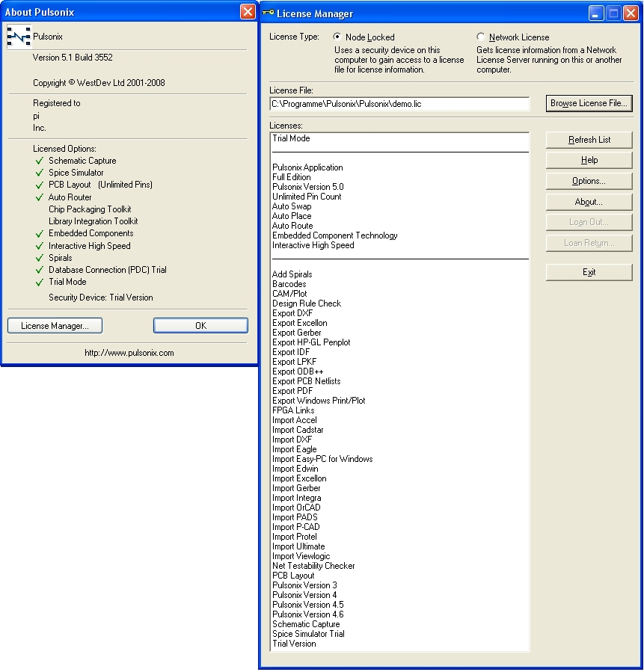Click the Exit button
644x672 pixels.
589,272
